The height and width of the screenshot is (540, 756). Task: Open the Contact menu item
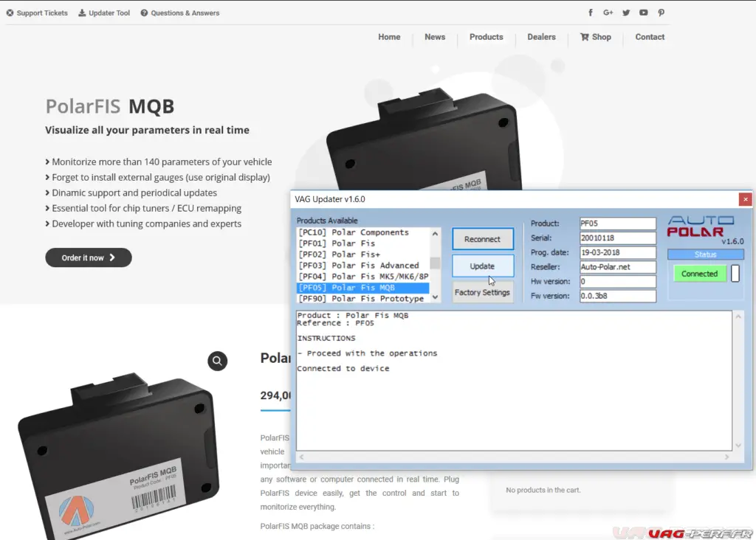pyautogui.click(x=650, y=37)
